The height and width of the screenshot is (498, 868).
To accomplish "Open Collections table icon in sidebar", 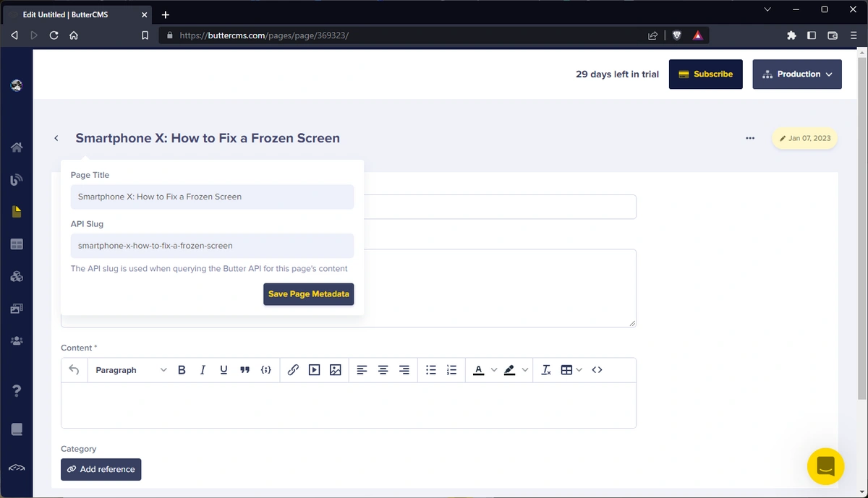I will coord(17,244).
